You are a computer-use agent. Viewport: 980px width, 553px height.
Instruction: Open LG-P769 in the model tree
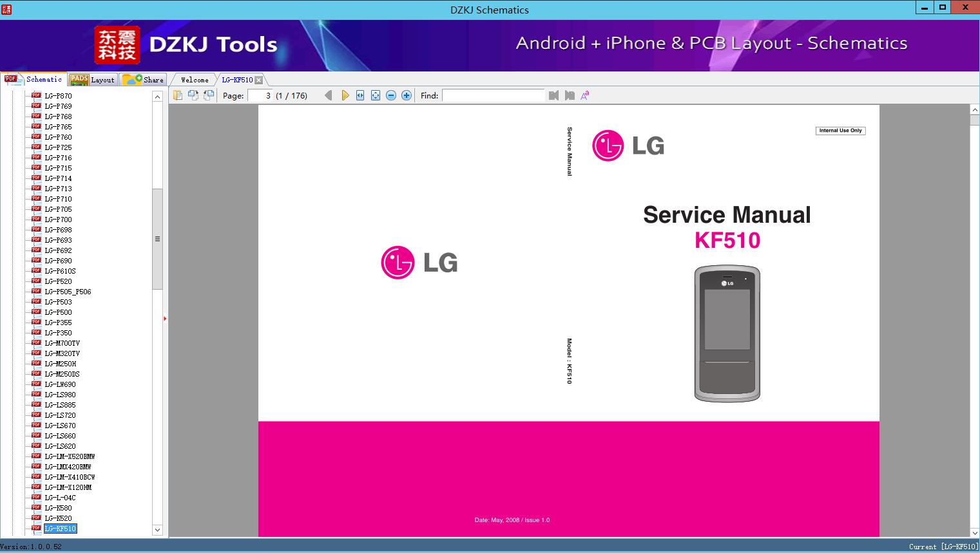(58, 106)
